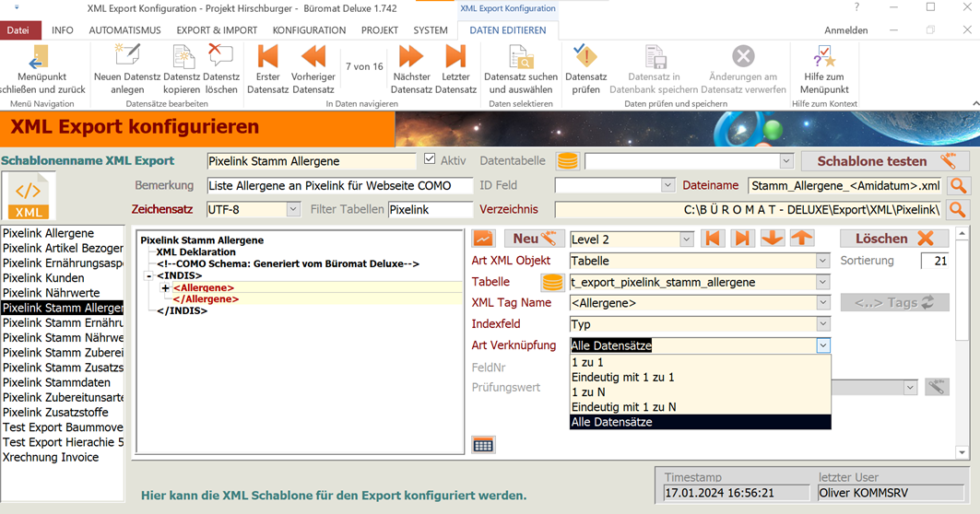Switch to EXPORT & IMPORT tab
980x514 pixels.
(x=217, y=30)
